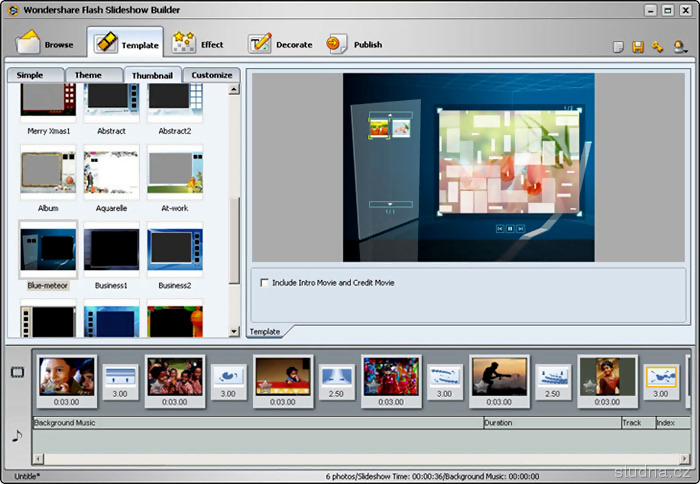700x484 pixels.
Task: Open the Publish step
Action: coord(354,44)
